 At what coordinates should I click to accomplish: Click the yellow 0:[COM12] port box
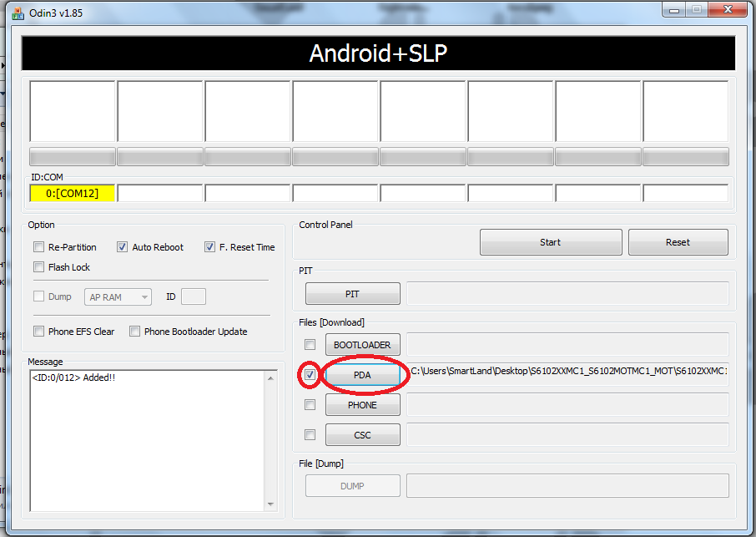tap(73, 194)
